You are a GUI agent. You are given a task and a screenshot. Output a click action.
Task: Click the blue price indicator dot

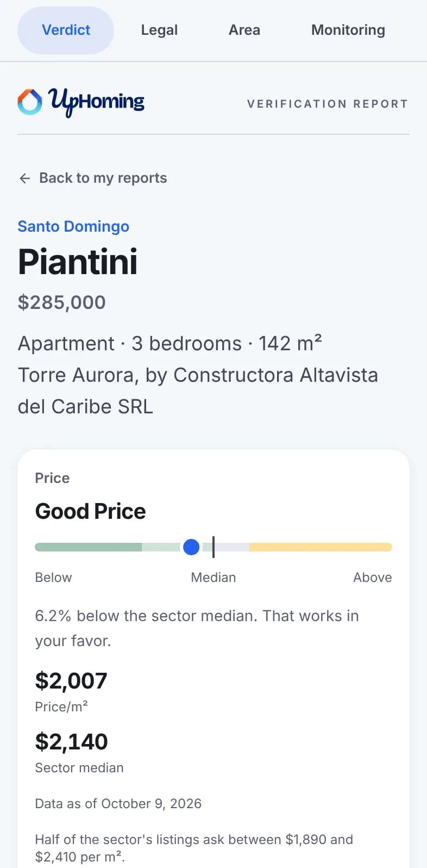tap(191, 547)
